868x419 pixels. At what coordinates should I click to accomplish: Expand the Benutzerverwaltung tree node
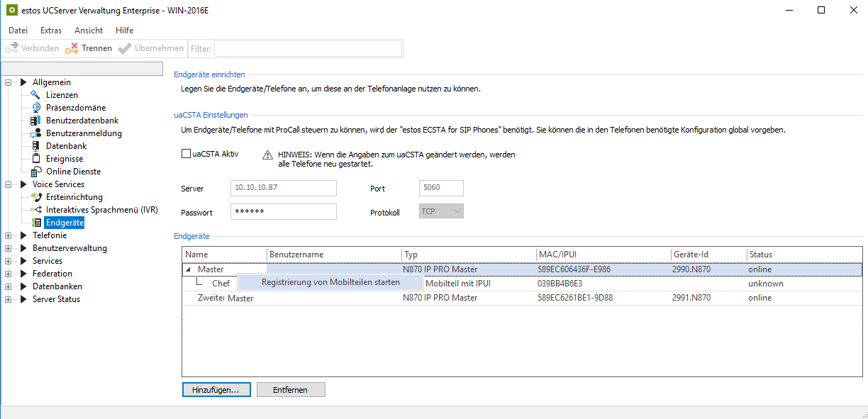point(9,248)
